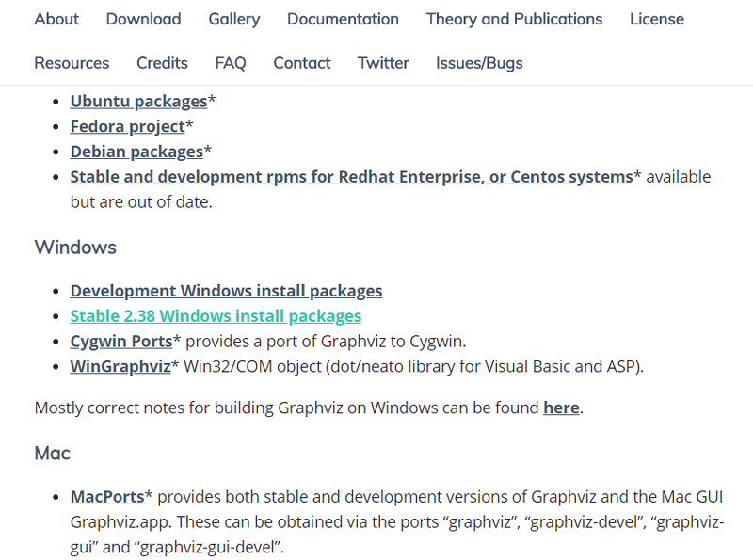Viewport: 753px width, 560px height.
Task: Click the text 'but are out of date.'
Action: coord(141,202)
